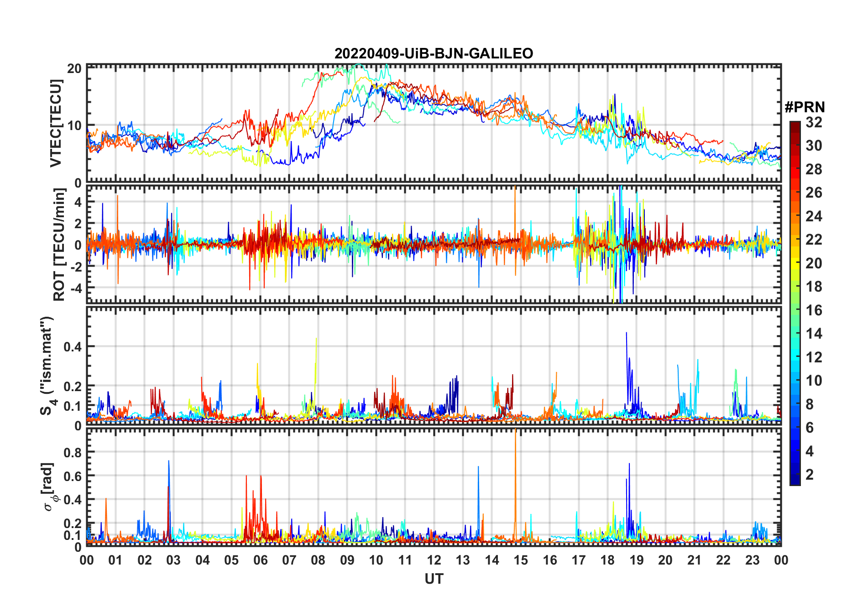Select the ROT [TECU/min] y-axis label
Screen dimensions: 868x607
59,245
